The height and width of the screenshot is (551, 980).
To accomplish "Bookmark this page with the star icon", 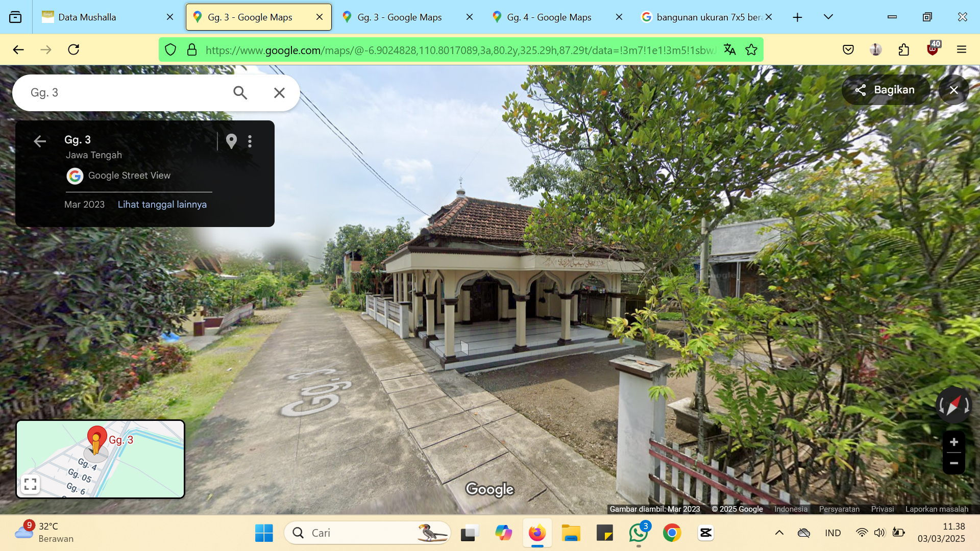I will click(x=751, y=49).
